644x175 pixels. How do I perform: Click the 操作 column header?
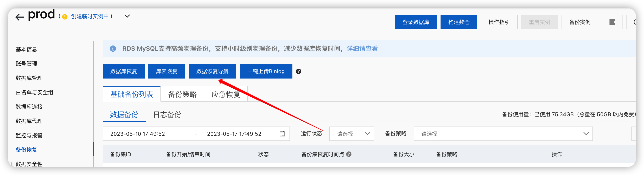tap(557, 154)
